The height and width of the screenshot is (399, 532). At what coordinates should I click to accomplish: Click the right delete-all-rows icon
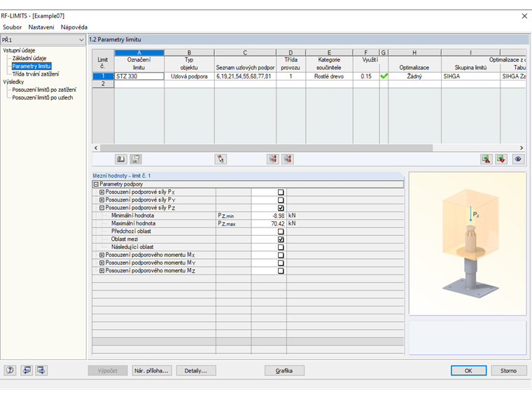[x=288, y=159]
